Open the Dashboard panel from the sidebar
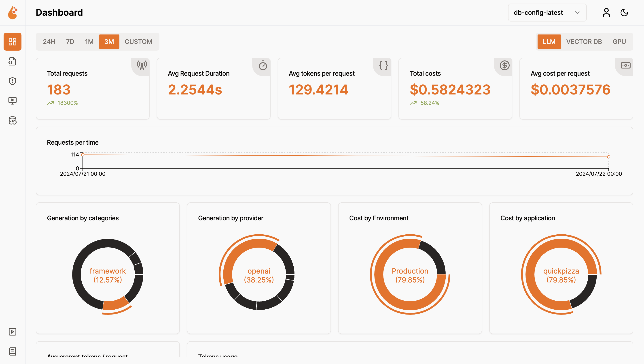644x364 pixels. coord(12,42)
